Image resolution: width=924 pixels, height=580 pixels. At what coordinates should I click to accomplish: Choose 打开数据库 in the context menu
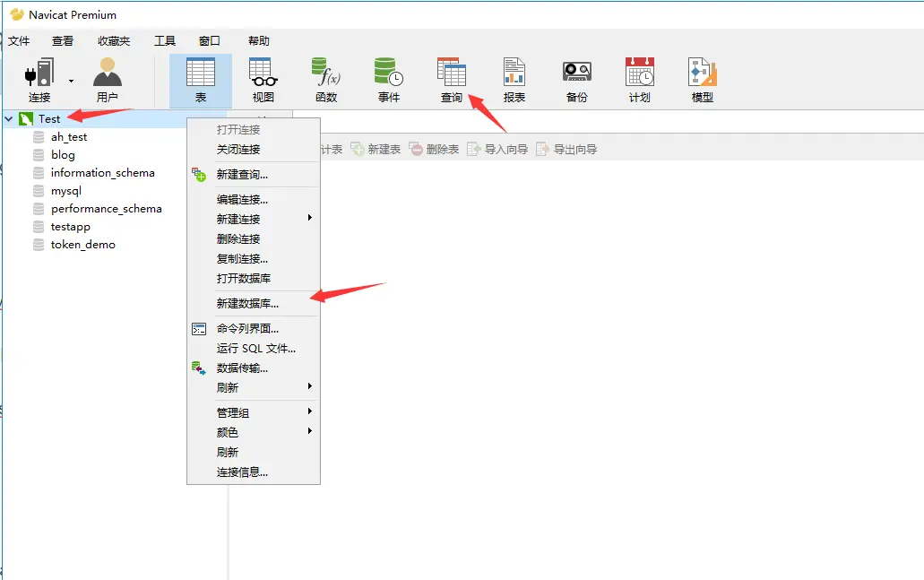click(x=254, y=278)
